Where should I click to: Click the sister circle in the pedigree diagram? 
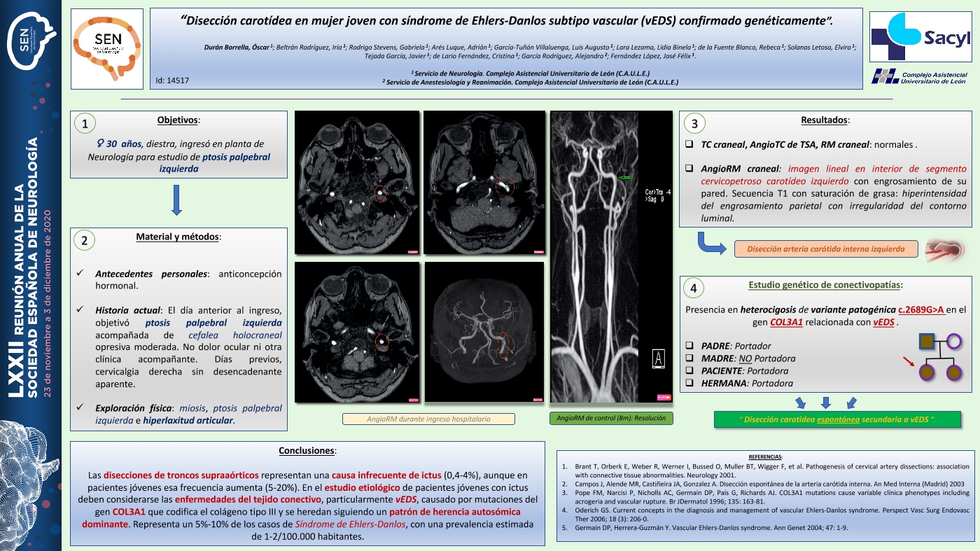(954, 372)
